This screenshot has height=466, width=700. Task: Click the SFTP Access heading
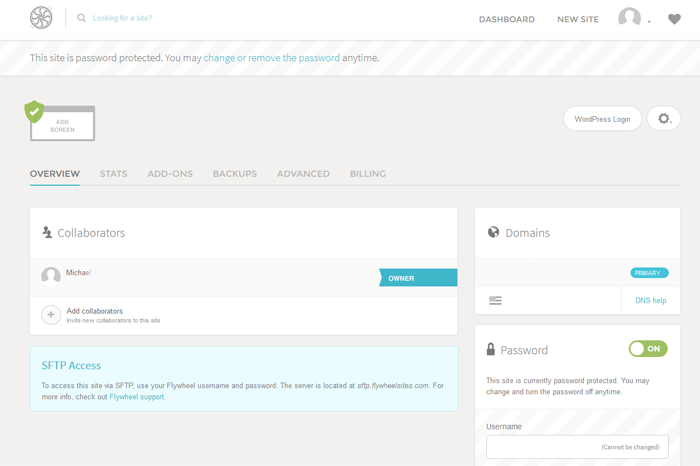[x=71, y=366]
